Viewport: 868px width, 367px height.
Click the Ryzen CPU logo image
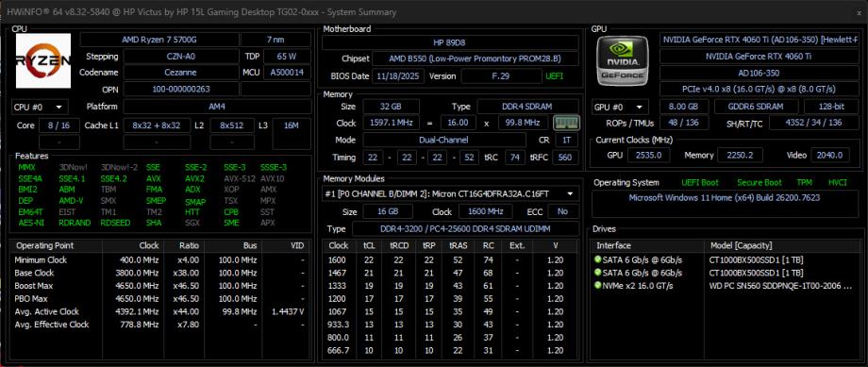tap(43, 61)
